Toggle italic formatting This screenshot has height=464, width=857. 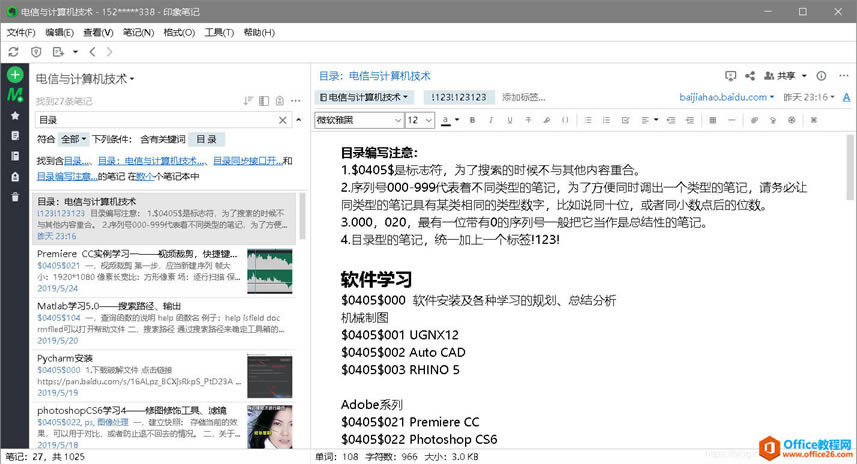pyautogui.click(x=491, y=120)
